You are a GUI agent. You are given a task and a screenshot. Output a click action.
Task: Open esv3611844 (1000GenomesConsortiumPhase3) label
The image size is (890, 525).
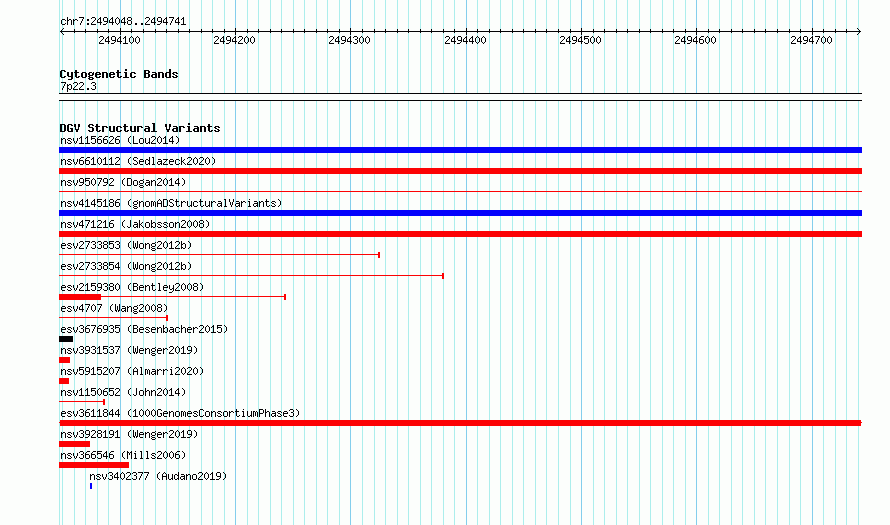click(180, 413)
